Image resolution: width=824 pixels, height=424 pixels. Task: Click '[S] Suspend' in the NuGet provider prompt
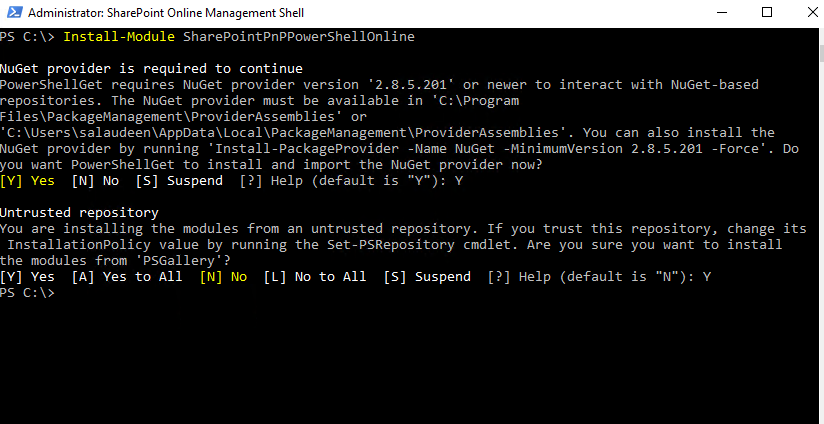(179, 181)
